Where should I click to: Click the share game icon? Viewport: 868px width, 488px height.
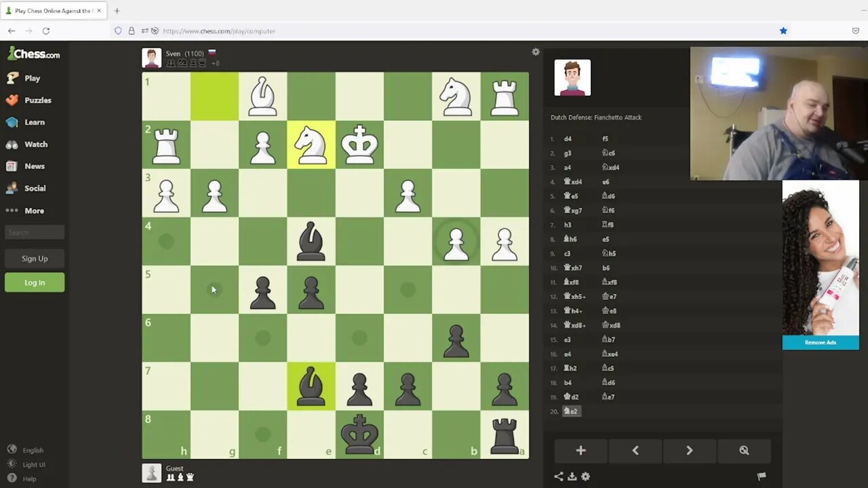[559, 476]
